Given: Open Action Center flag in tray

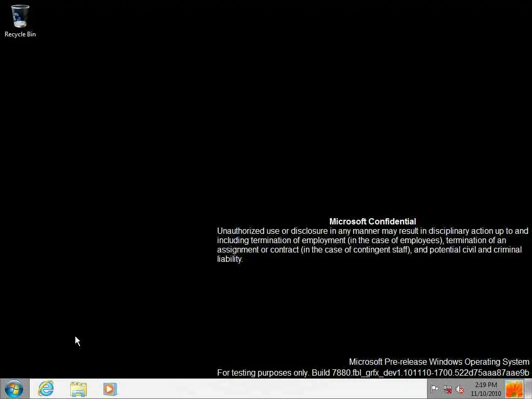Looking at the screenshot, I should point(435,389).
